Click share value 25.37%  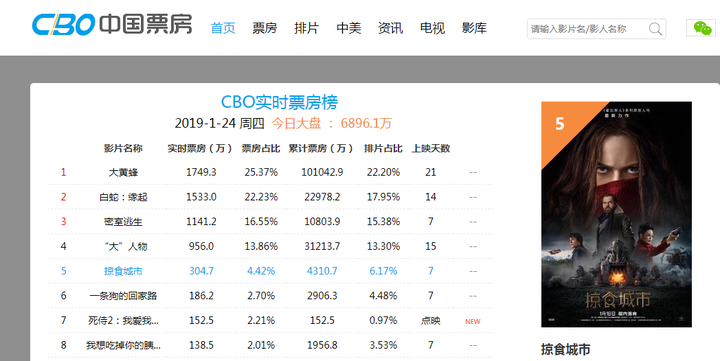pyautogui.click(x=261, y=172)
